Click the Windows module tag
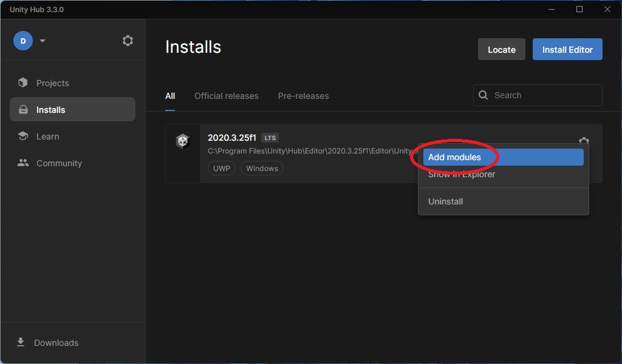The width and height of the screenshot is (622, 364). [262, 168]
